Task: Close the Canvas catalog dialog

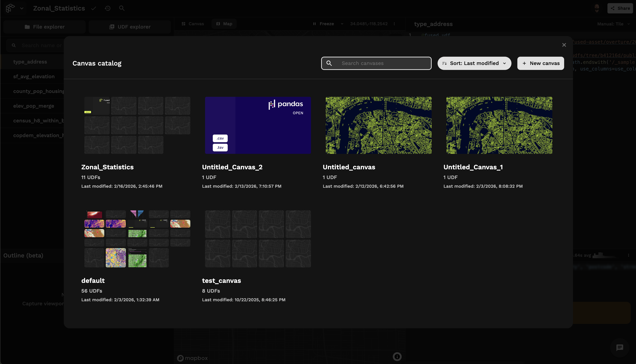Action: click(564, 45)
